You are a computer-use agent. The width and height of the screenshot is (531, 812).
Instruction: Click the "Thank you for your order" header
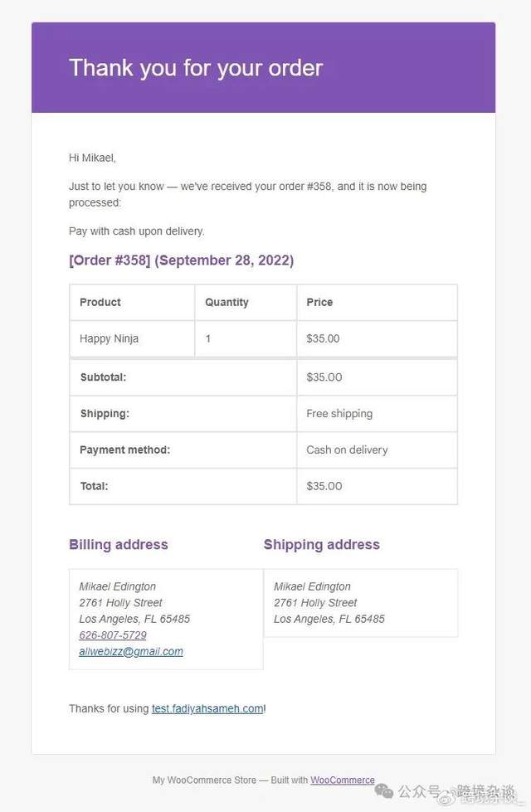tap(196, 68)
